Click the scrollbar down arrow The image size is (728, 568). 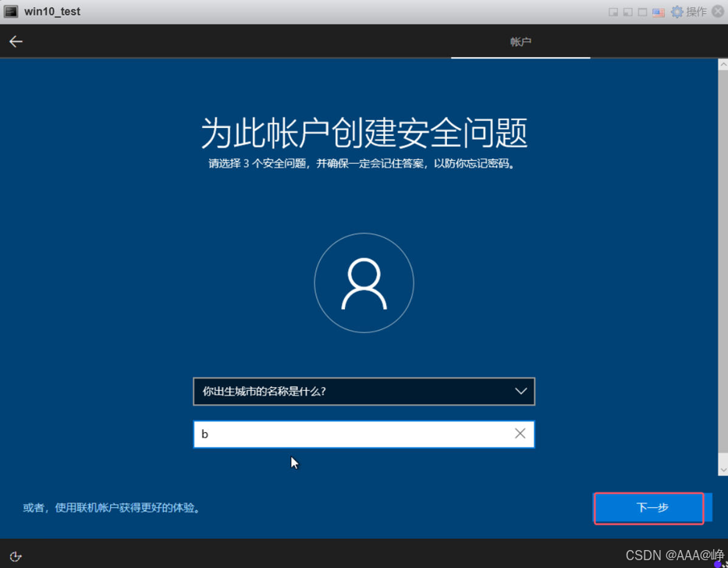pos(723,470)
